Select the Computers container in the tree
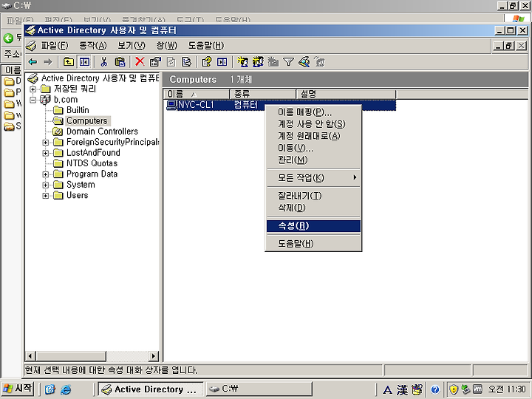 87,120
